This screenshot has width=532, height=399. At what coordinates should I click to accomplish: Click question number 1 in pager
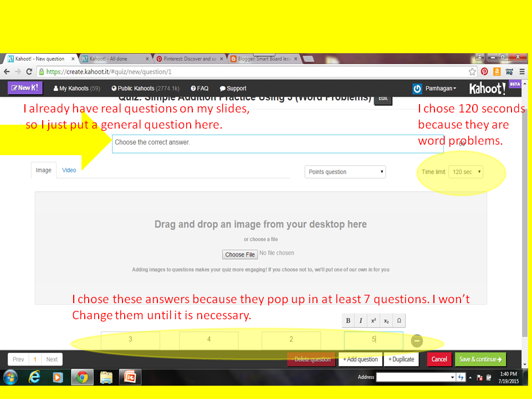tap(35, 359)
